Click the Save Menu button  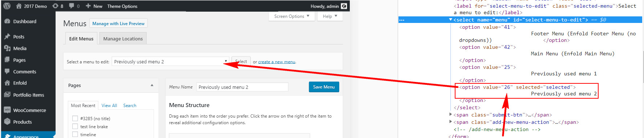[324, 87]
